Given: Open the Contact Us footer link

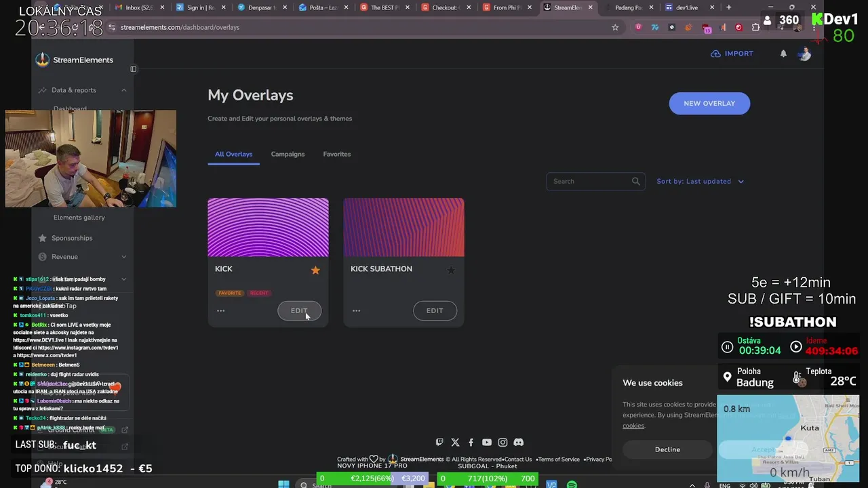Looking at the screenshot, I should pyautogui.click(x=518, y=460).
